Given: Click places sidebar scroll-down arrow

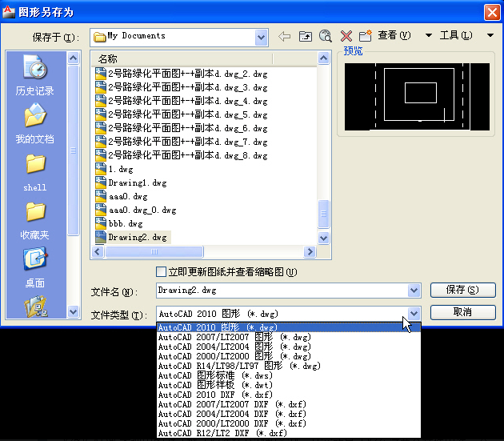Looking at the screenshot, I should tap(73, 311).
